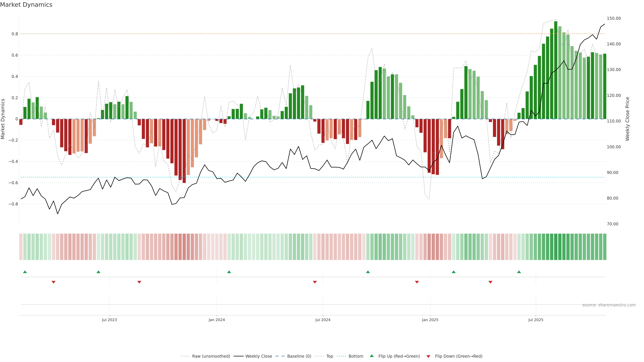Screen dimensions: 644x362
Task: Click the Flip Down marker just before Jan 2025
Action: 417,282
